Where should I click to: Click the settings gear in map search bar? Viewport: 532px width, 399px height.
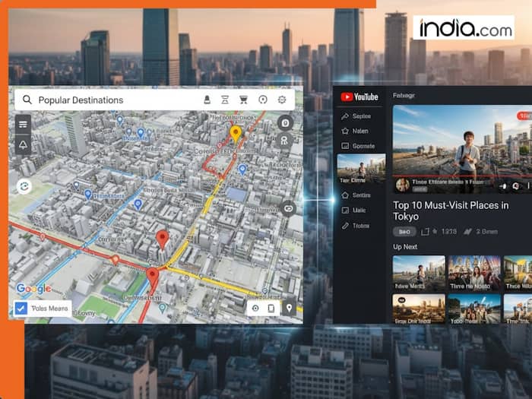pyautogui.click(x=282, y=100)
